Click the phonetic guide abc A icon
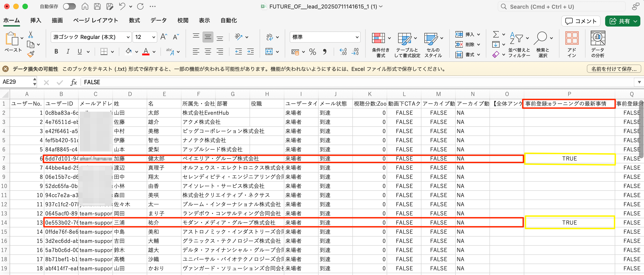644x275 pixels. (170, 51)
